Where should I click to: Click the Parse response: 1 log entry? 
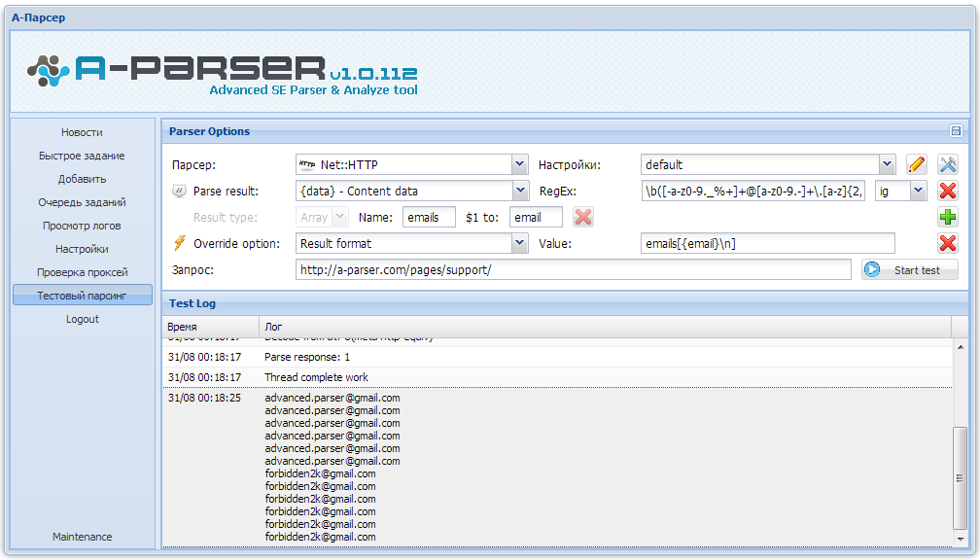click(x=307, y=357)
